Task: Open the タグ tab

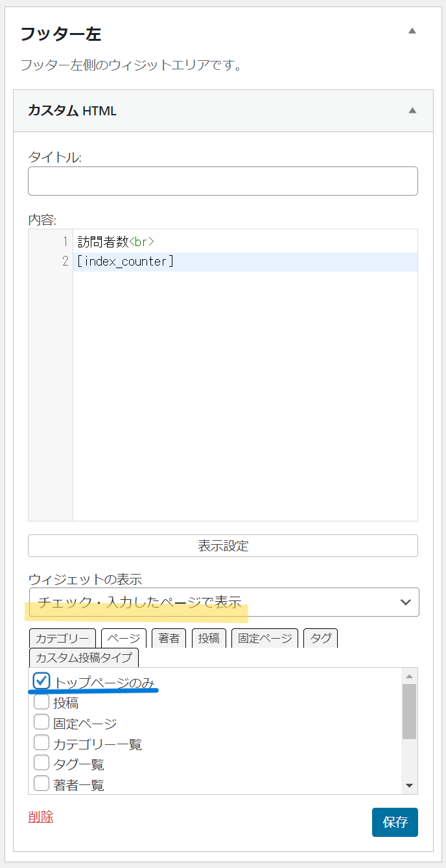Action: pos(320,638)
